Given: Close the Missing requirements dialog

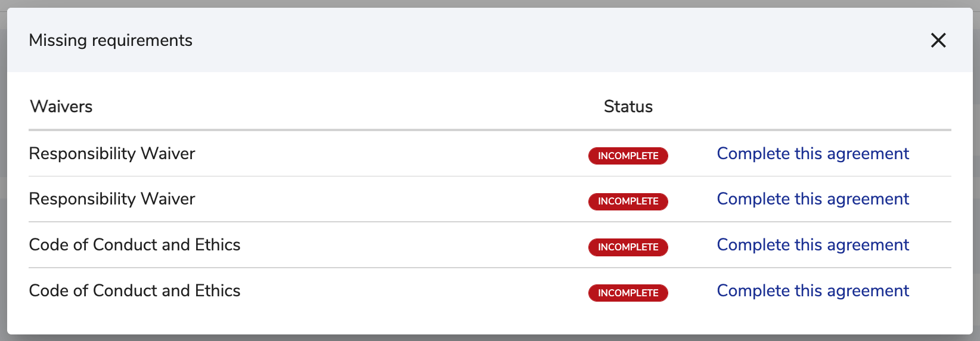Looking at the screenshot, I should point(938,41).
